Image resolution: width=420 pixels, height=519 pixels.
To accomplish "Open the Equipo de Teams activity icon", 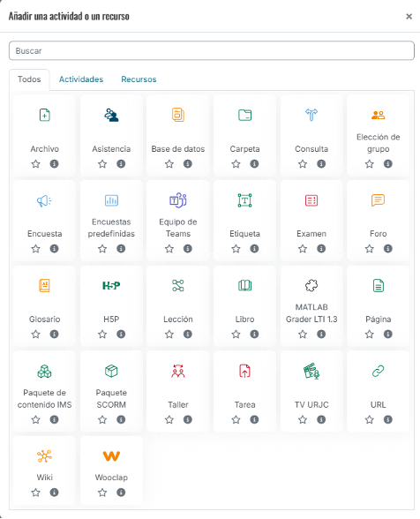I will (x=178, y=200).
